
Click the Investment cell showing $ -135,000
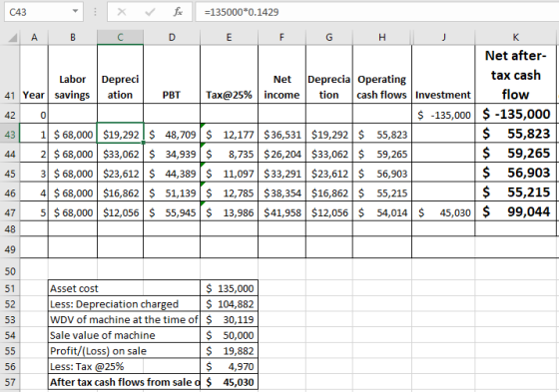[x=443, y=115]
